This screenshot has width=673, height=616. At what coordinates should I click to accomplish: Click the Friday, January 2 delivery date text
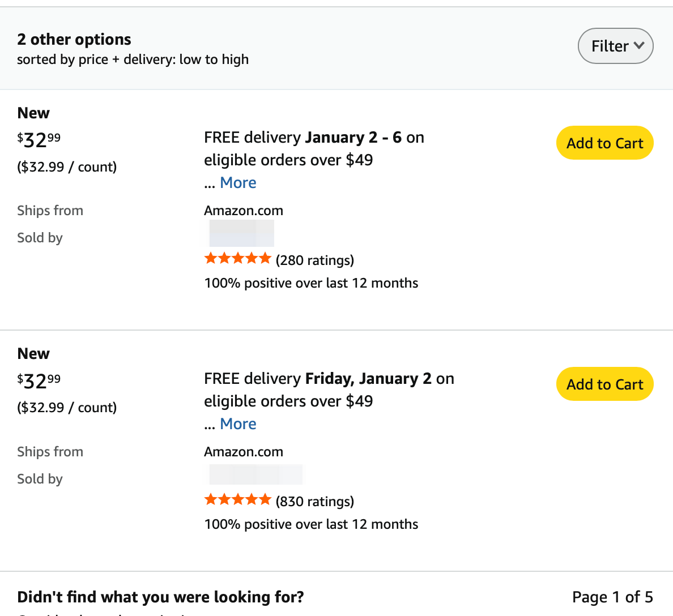point(368,379)
